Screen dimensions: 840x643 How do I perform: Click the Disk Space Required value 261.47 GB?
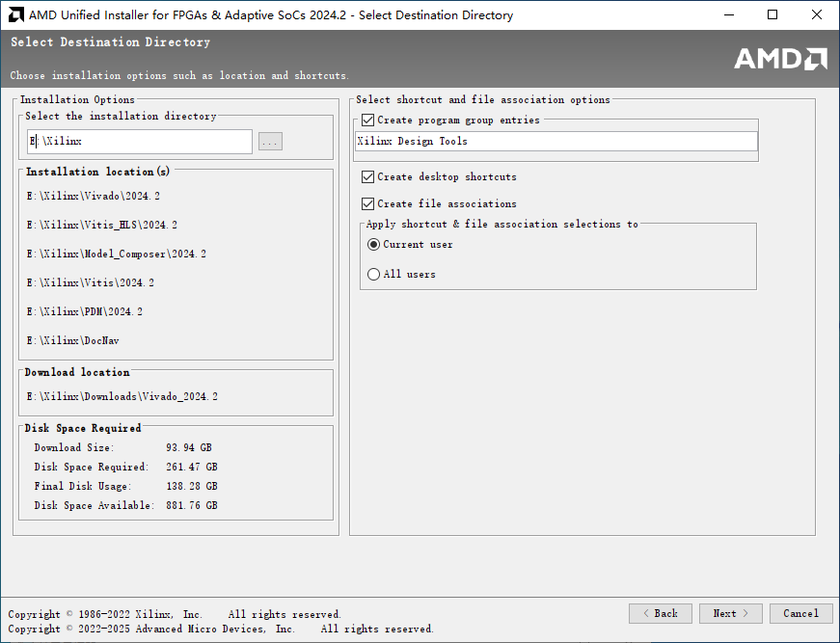click(x=192, y=467)
